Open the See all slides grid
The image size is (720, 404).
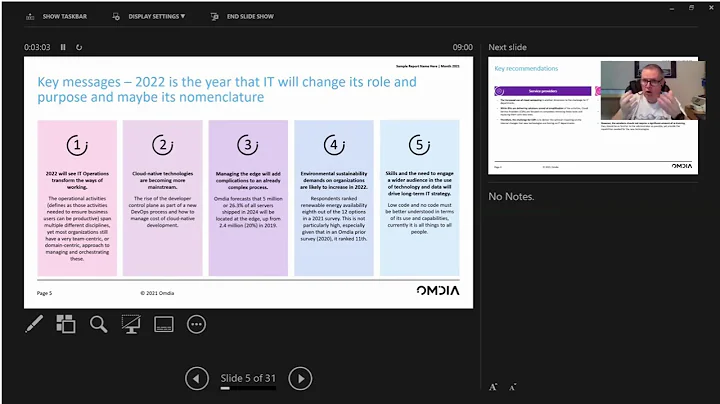(x=66, y=324)
